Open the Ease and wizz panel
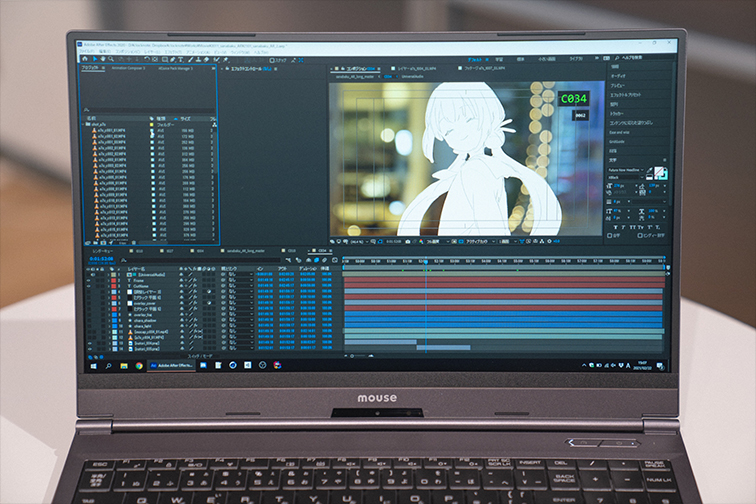 coord(620,132)
